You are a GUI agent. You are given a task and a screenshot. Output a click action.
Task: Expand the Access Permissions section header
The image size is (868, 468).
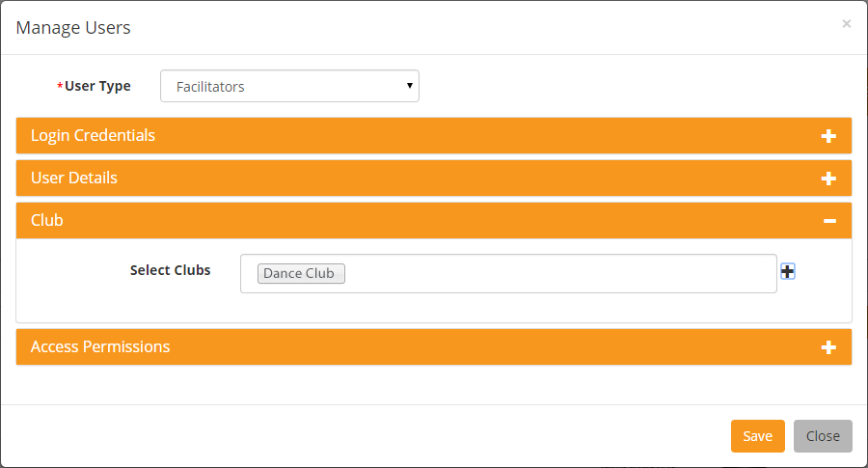click(x=433, y=346)
